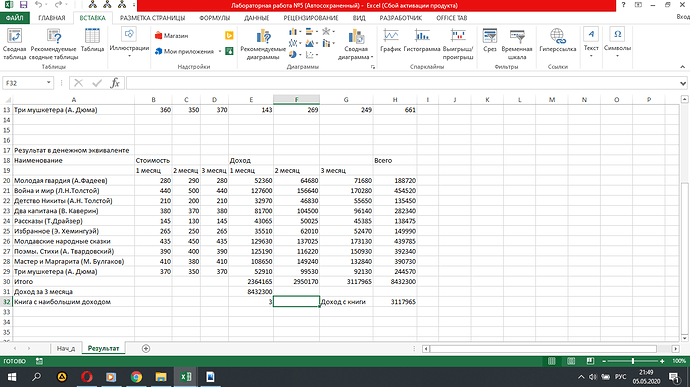Select the cell with total 8432300 in row 31
The height and width of the screenshot is (387, 690).
pyautogui.click(x=251, y=292)
